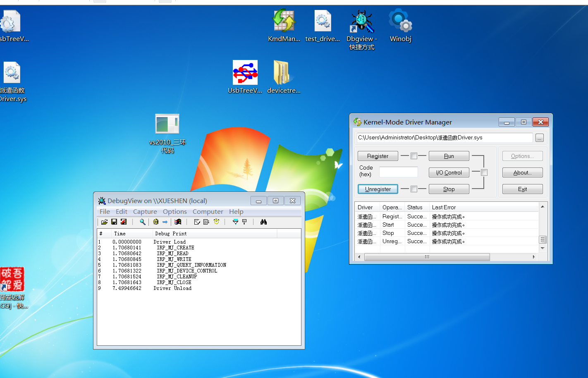Click the horizontal scrollbar in Driver Manager list

click(x=427, y=257)
